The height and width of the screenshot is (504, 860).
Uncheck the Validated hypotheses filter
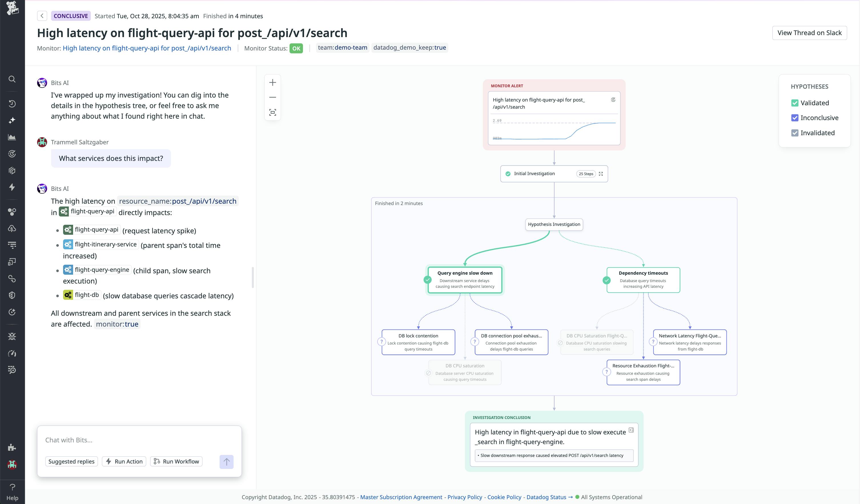(x=795, y=103)
